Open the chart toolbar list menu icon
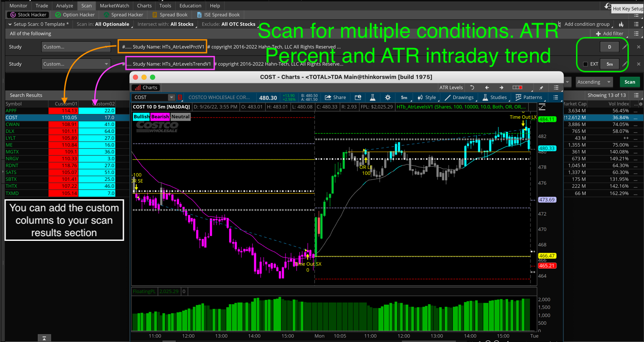Image resolution: width=644 pixels, height=342 pixels. (556, 98)
